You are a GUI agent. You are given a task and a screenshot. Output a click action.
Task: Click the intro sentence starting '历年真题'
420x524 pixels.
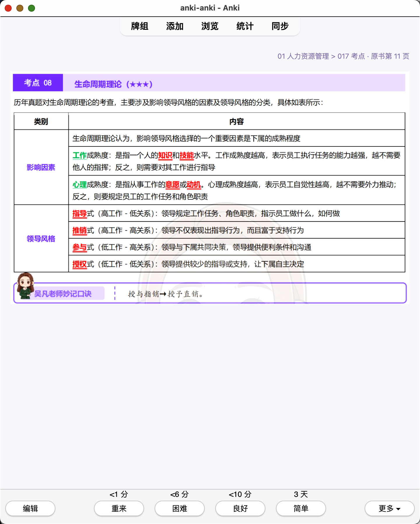pyautogui.click(x=168, y=103)
